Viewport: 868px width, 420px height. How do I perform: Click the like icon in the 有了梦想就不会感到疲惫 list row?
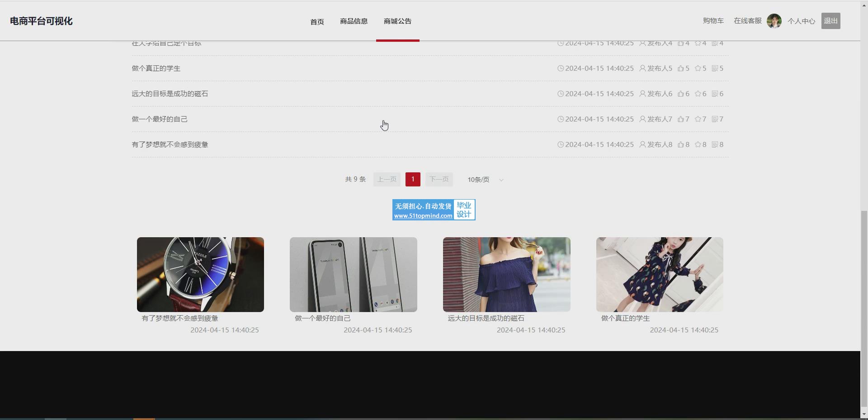(681, 144)
